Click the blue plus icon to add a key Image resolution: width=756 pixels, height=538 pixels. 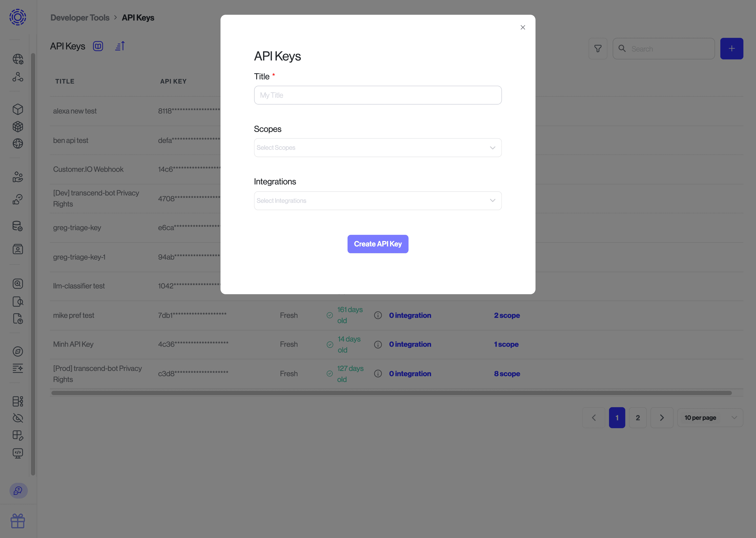point(732,48)
